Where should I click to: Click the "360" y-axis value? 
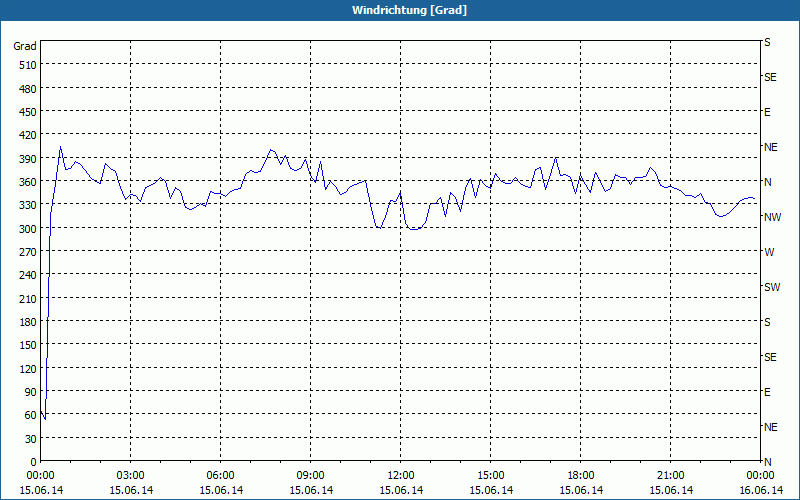tap(28, 182)
